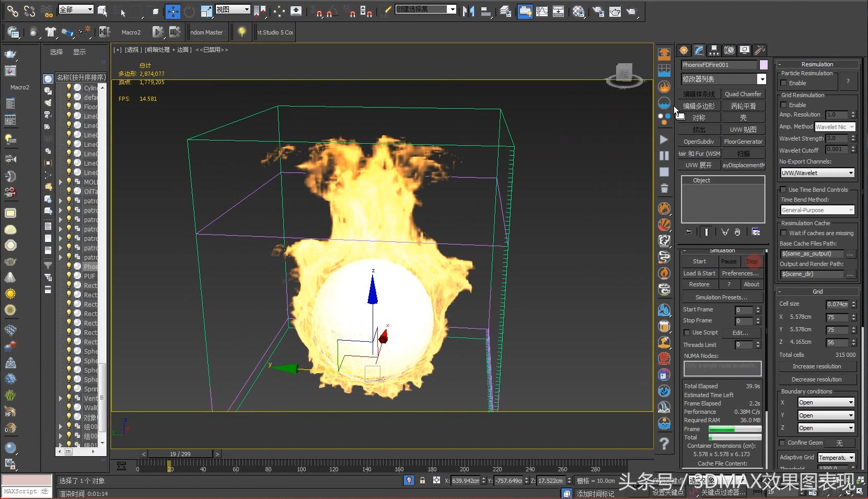The width and height of the screenshot is (868, 499).
Task: Activate the Rotate tool
Action: [189, 11]
